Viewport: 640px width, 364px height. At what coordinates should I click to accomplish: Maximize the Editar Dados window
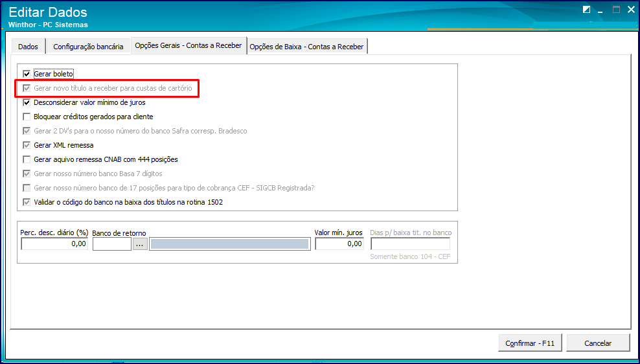[616, 10]
